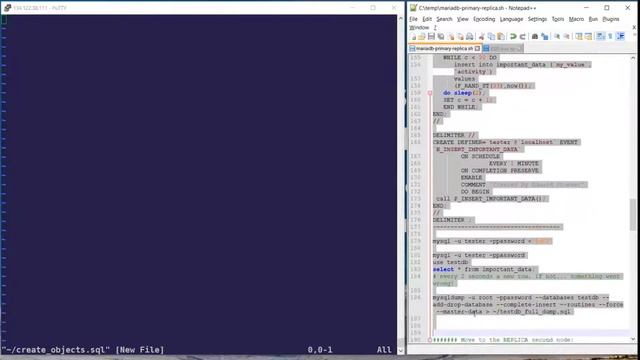Viewport: 640px width, 360px height.
Task: Click Notepad++ vertical scrollbar up arrow
Action: tap(633, 58)
